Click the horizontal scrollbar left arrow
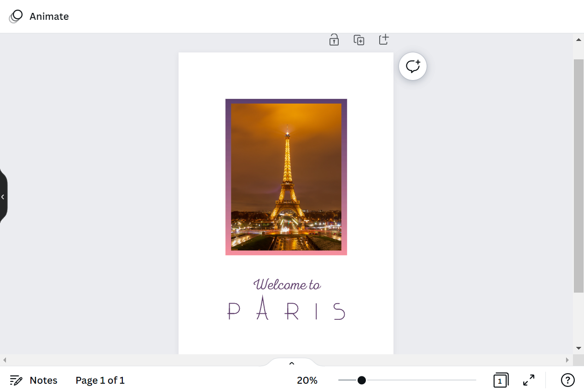Screen dimensions: 584x392 [x=5, y=360]
